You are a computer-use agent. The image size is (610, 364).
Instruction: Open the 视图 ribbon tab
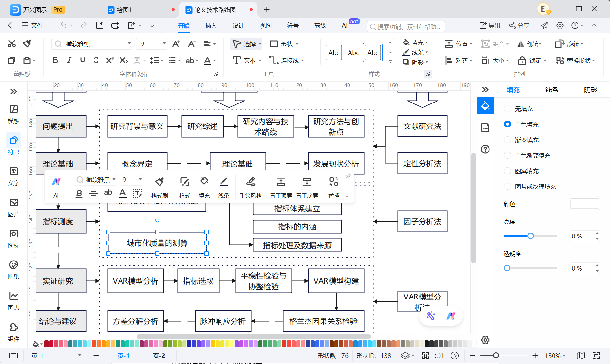point(265,25)
